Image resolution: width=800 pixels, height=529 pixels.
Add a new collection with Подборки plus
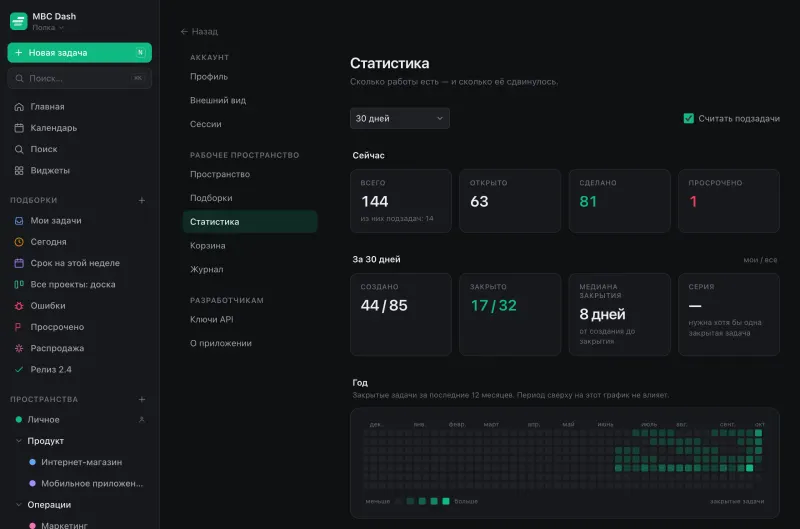[142, 200]
